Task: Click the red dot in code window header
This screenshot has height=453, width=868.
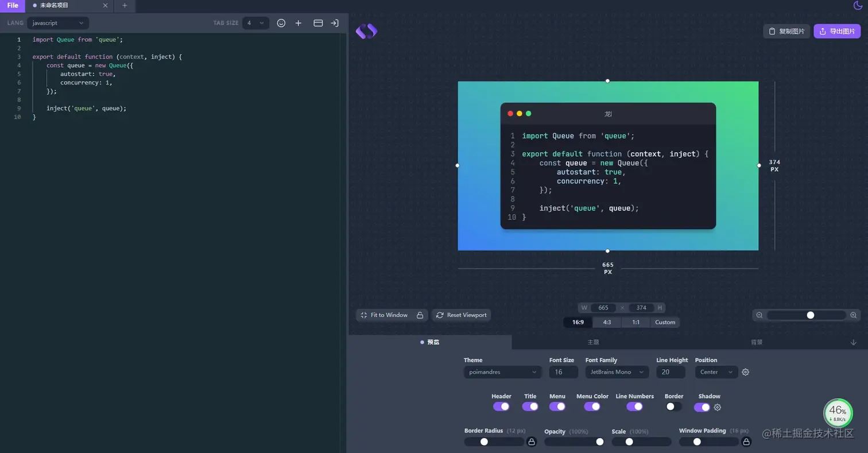Action: [510, 114]
